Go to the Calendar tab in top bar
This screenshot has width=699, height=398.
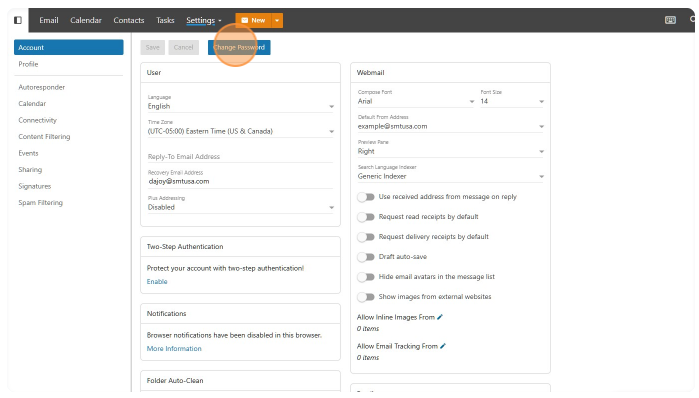[86, 21]
